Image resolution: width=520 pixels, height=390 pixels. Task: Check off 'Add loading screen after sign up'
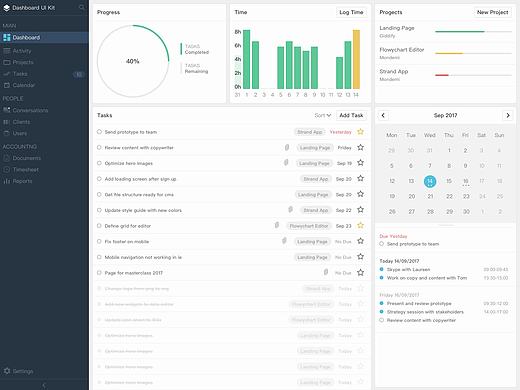tap(99, 179)
